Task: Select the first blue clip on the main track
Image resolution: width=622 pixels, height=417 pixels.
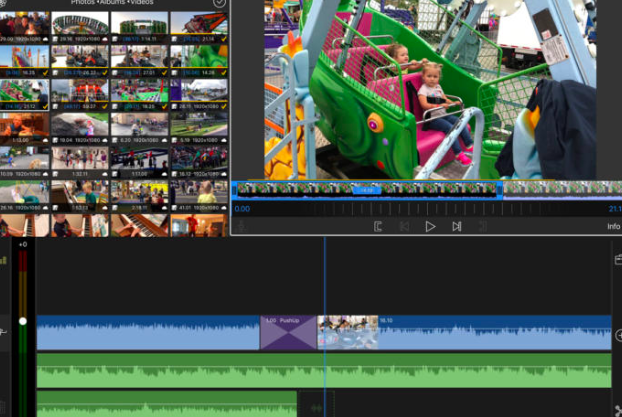Action: point(148,332)
